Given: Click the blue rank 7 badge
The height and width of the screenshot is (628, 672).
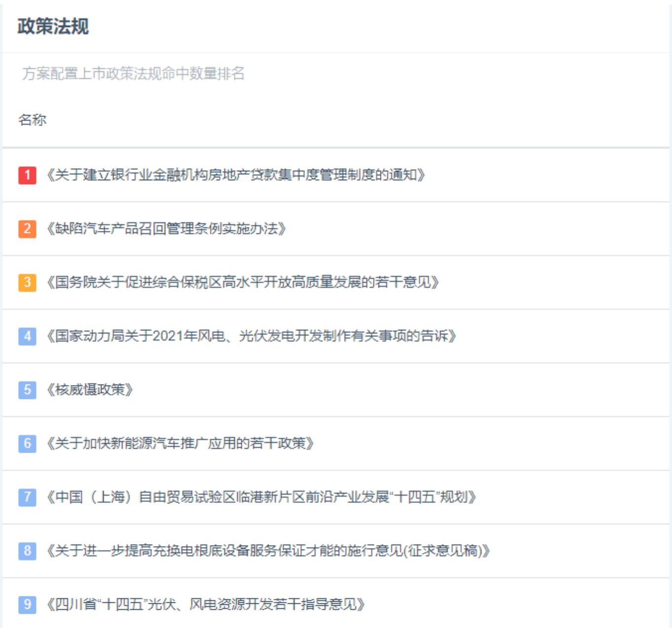Looking at the screenshot, I should 27,497.
